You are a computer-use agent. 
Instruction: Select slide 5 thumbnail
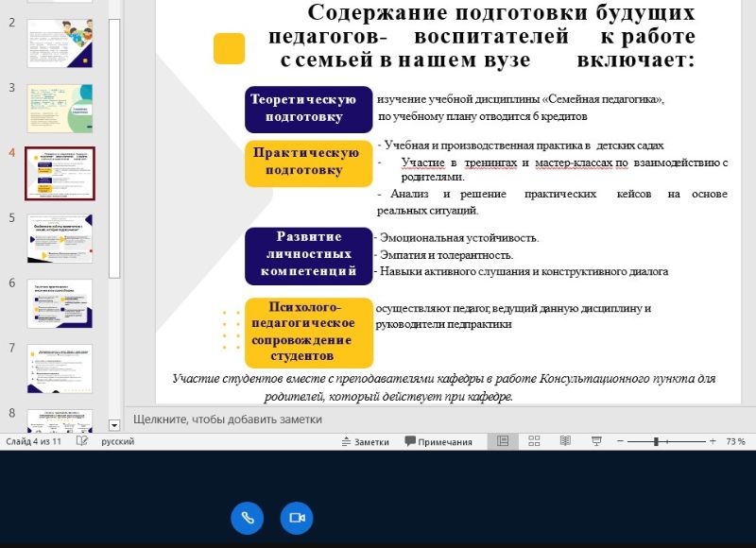(x=60, y=238)
